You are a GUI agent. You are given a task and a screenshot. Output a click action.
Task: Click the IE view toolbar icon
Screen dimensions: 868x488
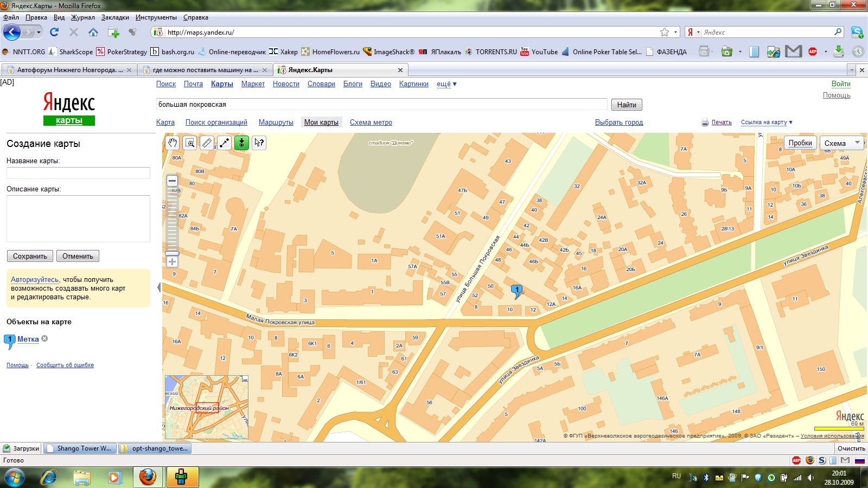click(774, 52)
